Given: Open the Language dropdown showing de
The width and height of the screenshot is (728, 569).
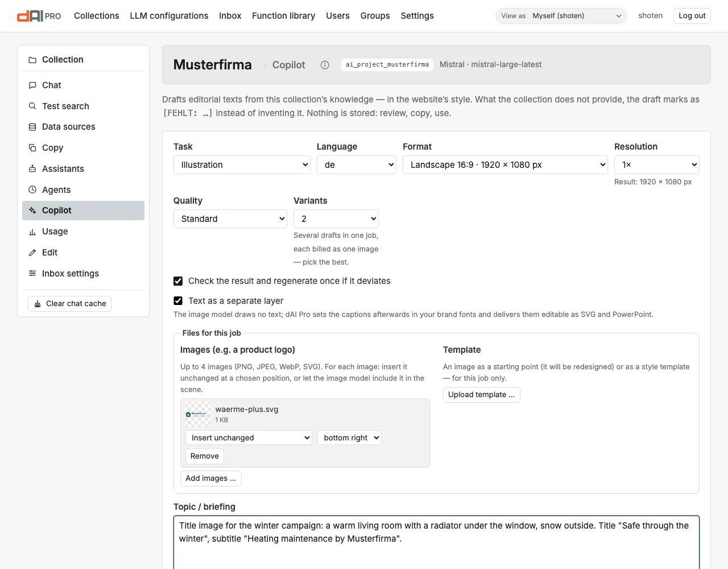Looking at the screenshot, I should 357,165.
